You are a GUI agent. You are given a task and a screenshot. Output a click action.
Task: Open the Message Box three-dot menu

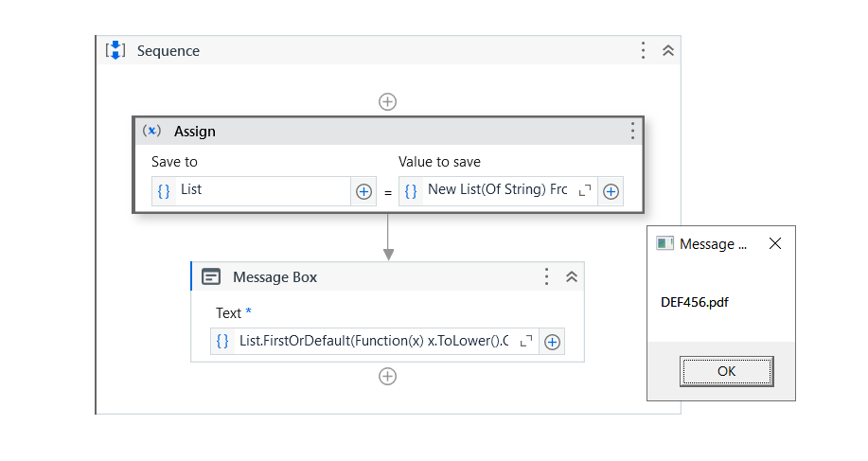[x=546, y=276]
